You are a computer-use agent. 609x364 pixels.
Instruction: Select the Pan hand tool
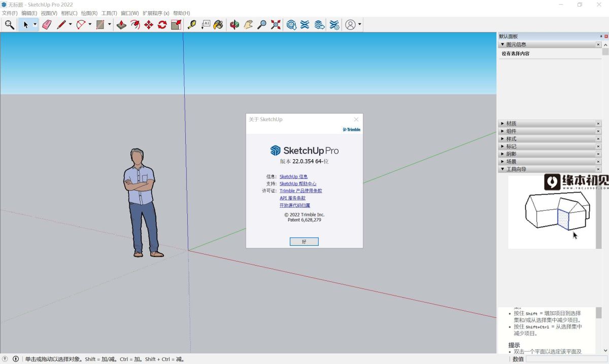pyautogui.click(x=248, y=24)
